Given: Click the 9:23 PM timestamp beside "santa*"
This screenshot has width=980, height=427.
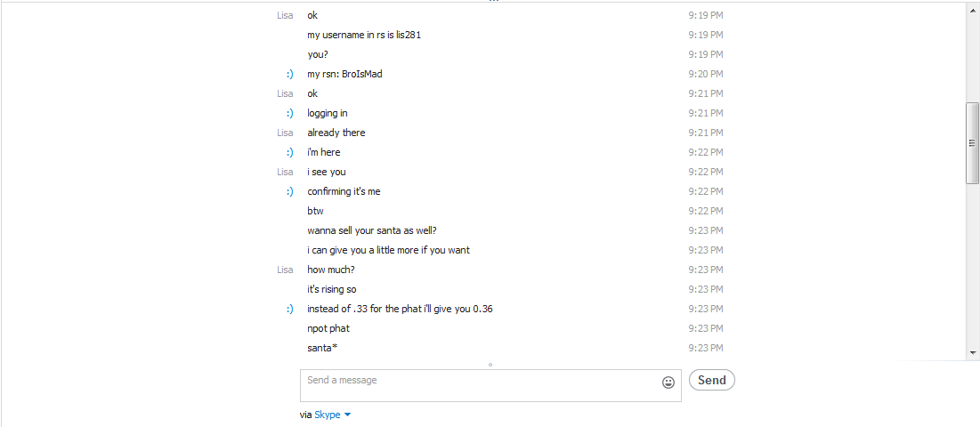Looking at the screenshot, I should pos(706,348).
